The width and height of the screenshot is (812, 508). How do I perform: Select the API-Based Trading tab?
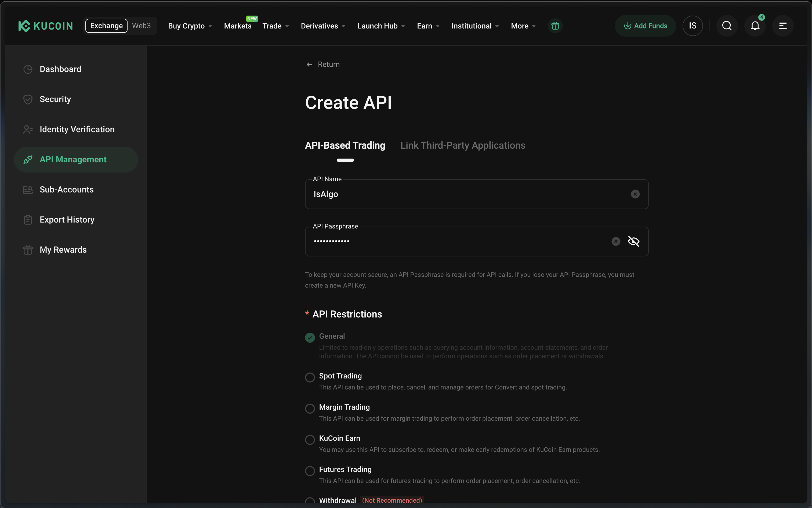coord(345,145)
